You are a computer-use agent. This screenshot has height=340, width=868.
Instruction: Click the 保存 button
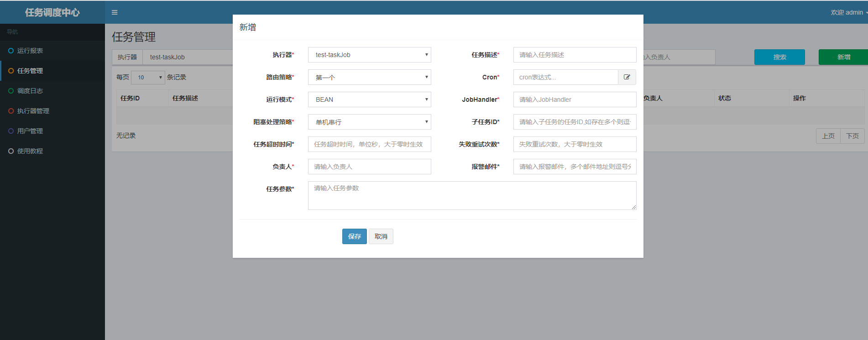(x=355, y=236)
